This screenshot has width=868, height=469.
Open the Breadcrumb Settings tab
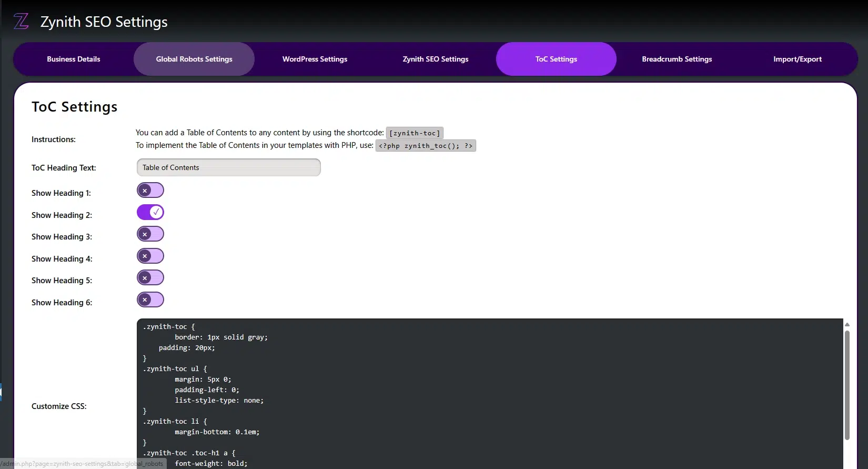tap(677, 59)
